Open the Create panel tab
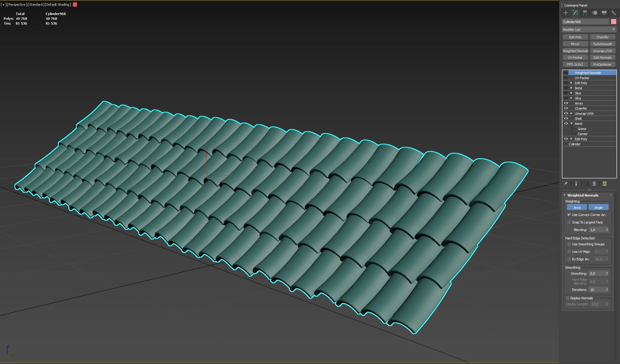The height and width of the screenshot is (364, 620). (565, 13)
